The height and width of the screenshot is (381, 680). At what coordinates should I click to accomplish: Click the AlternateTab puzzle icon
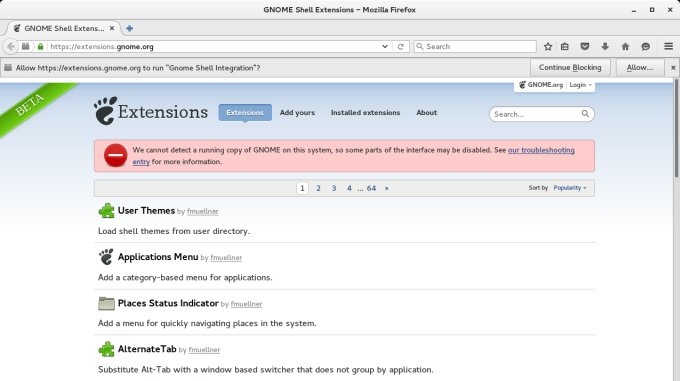[x=106, y=349]
